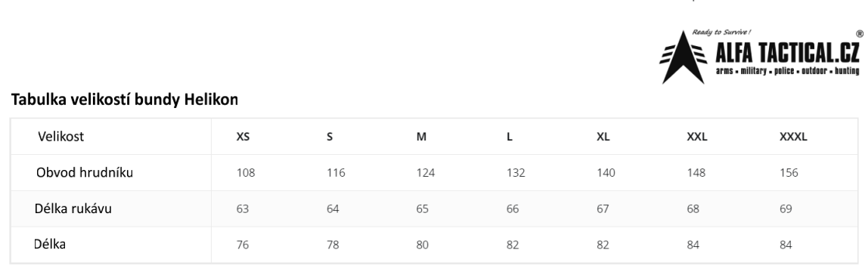The image size is (868, 278).
Task: Click chest value 124 for size M
Action: click(x=426, y=173)
